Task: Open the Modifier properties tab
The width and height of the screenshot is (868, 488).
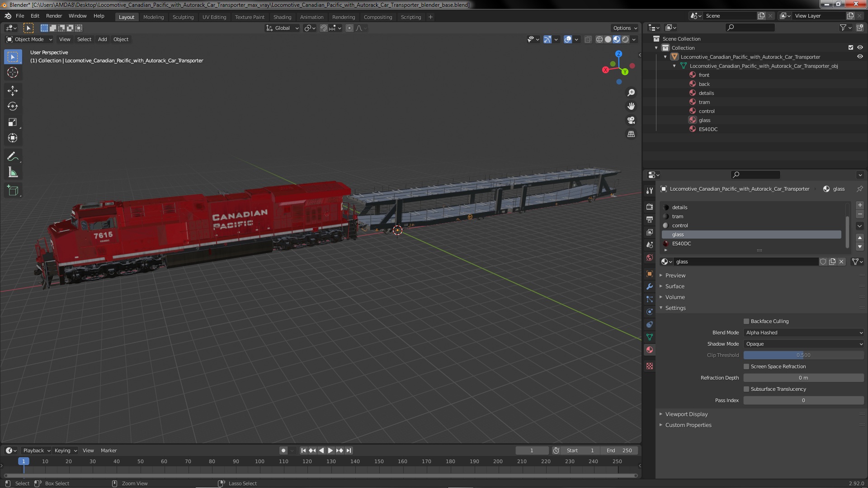Action: 650,286
